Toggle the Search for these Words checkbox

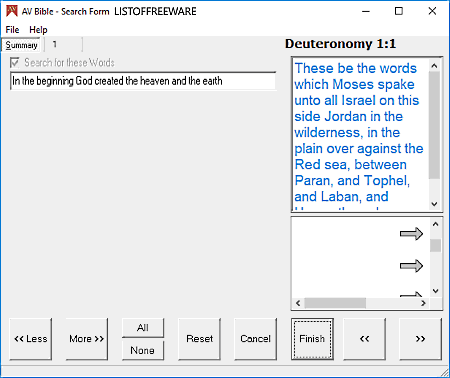click(x=15, y=63)
